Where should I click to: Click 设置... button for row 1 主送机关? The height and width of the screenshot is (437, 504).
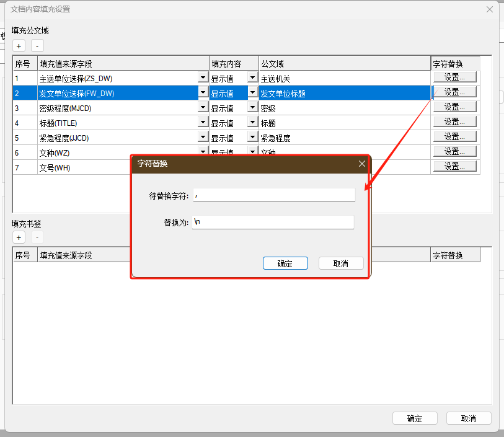[455, 77]
